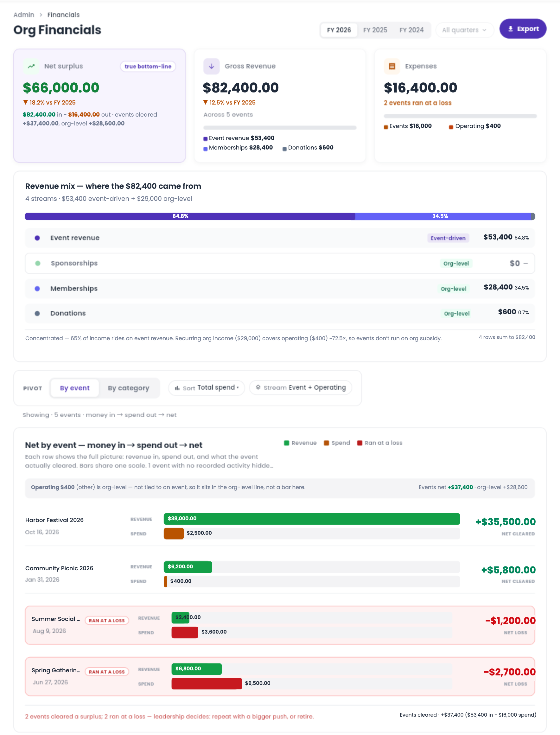Click the Sponsorships row color dot
The width and height of the screenshot is (560, 735).
pos(38,263)
